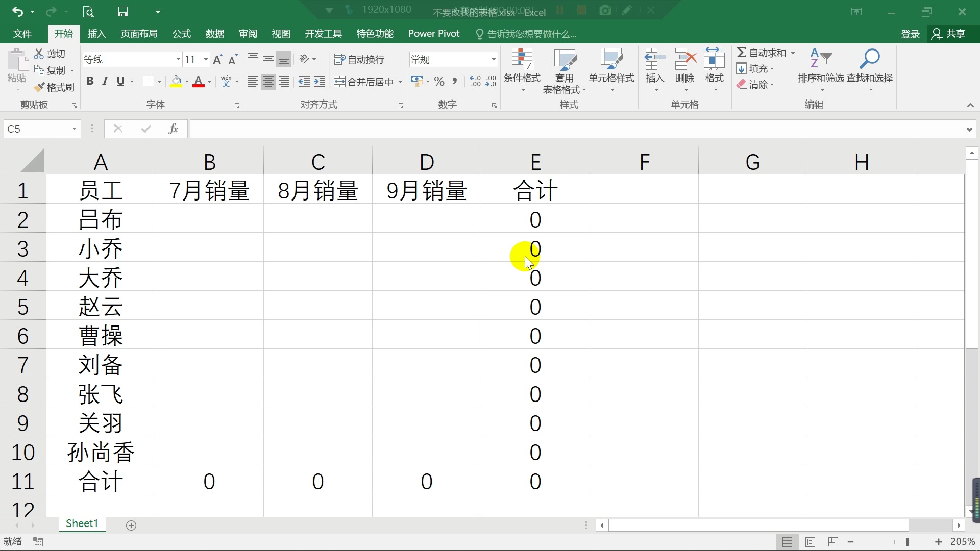Select cell B2 for 吕布 7月销量
This screenshot has width=980, height=551.
[x=209, y=219]
